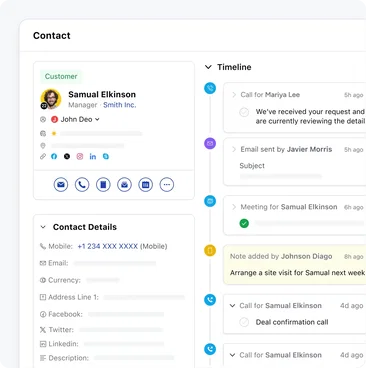Click the X icon beside Twitter field

(x=43, y=330)
